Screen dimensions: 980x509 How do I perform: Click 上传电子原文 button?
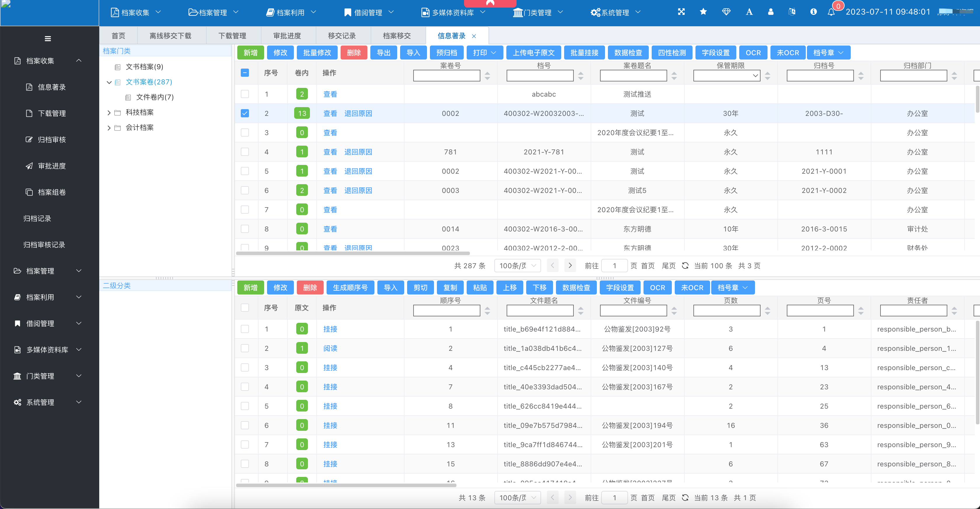point(534,53)
